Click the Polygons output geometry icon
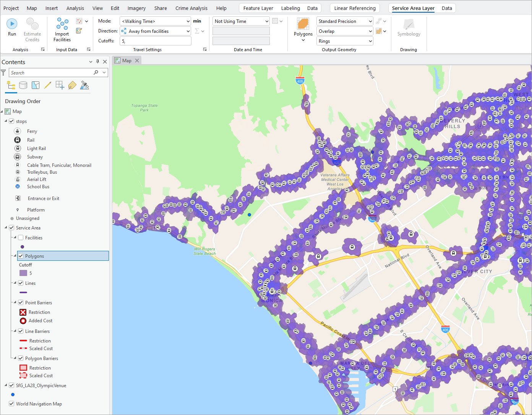 (x=303, y=24)
